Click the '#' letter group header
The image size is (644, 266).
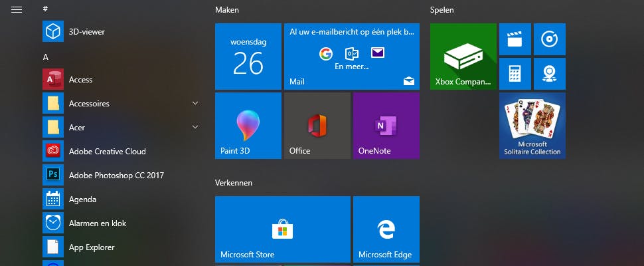(x=45, y=8)
